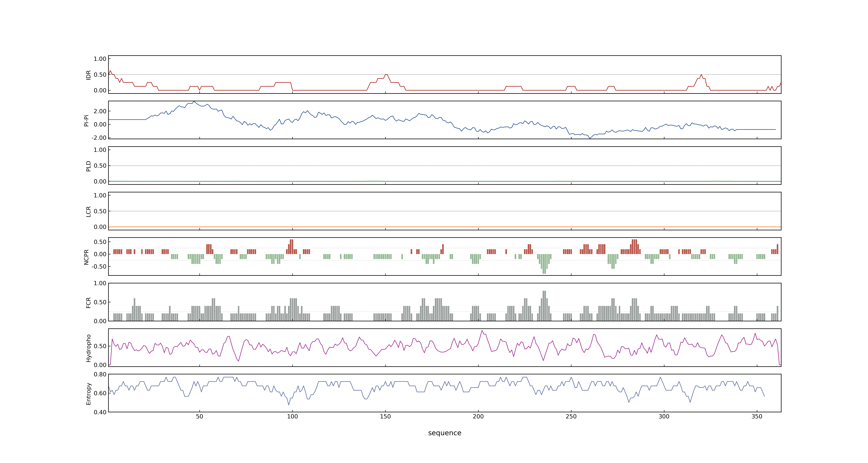
Task: Click the entropy minimum near residue 98
Action: 289,405
